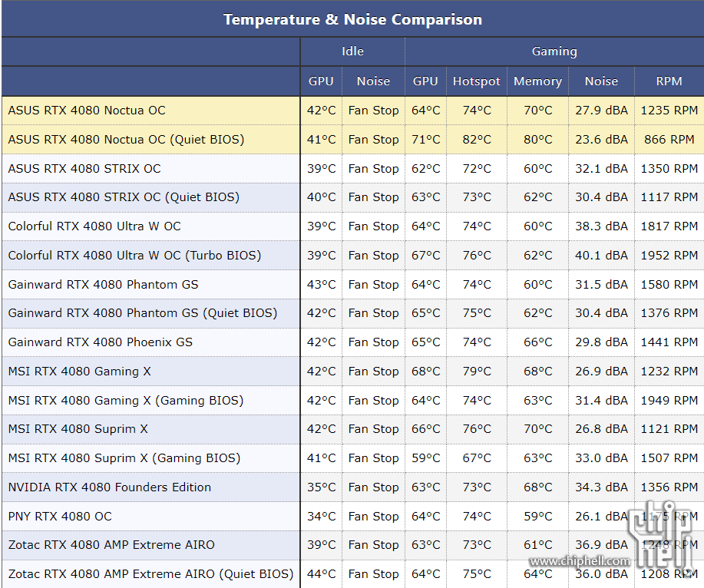Select 'MSI RTX 4080 Gaming X' row name
Image resolution: width=704 pixels, height=588 pixels.
(80, 372)
